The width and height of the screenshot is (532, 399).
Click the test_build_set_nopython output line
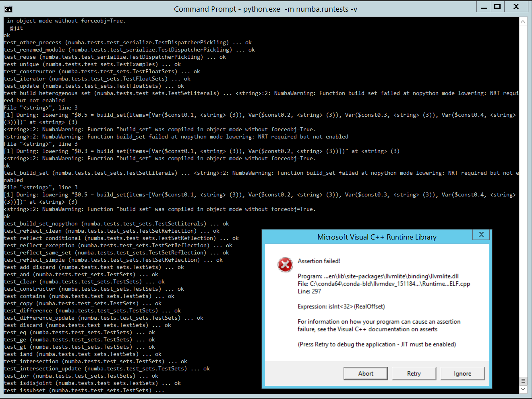click(x=116, y=223)
